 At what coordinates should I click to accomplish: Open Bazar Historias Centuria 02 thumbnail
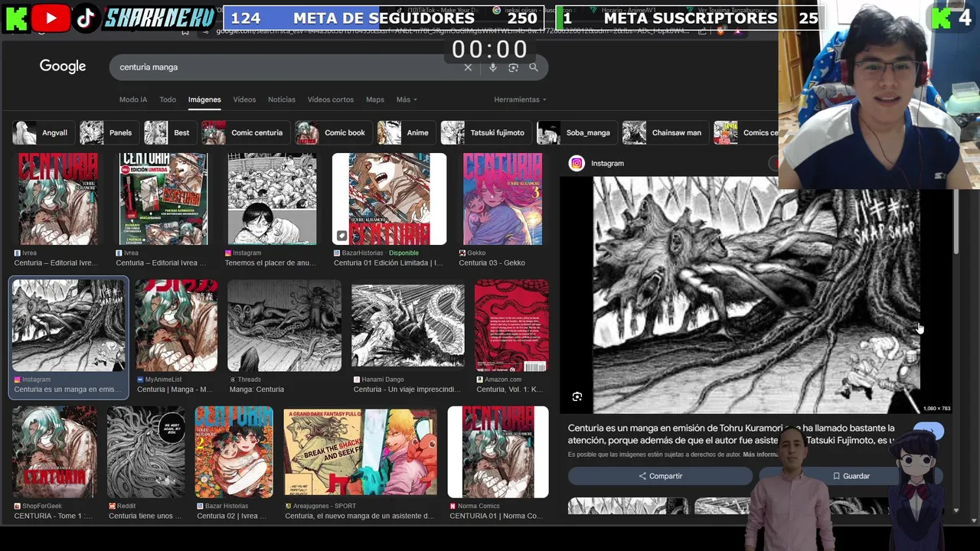click(234, 452)
